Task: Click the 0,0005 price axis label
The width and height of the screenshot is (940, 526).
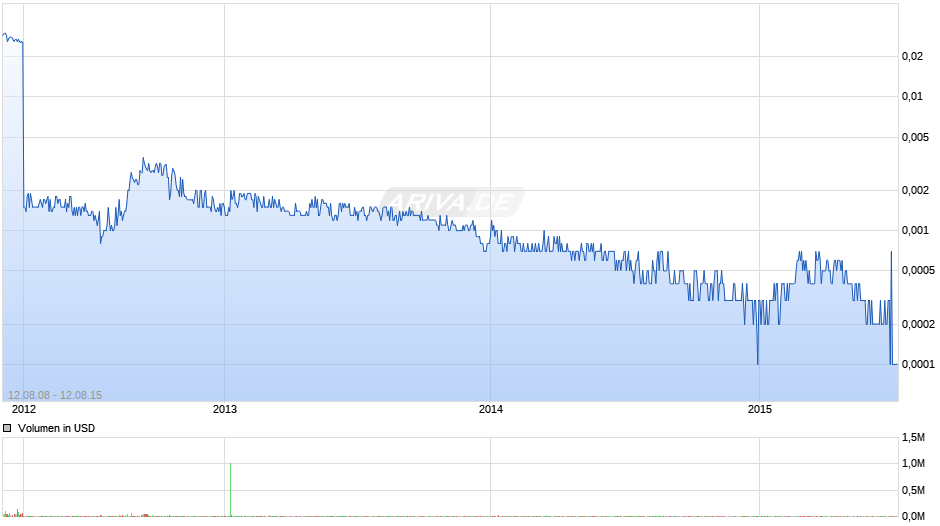Action: [918, 270]
